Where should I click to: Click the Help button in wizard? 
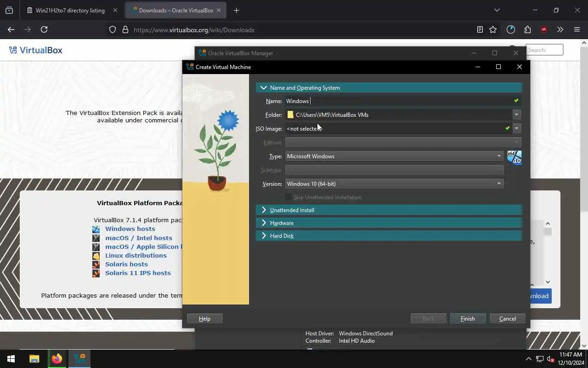pos(204,318)
